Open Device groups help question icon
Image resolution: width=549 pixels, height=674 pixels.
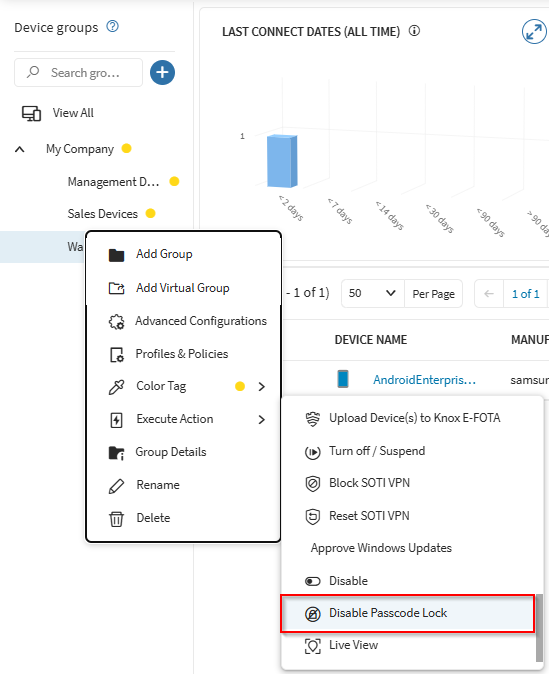point(113,27)
